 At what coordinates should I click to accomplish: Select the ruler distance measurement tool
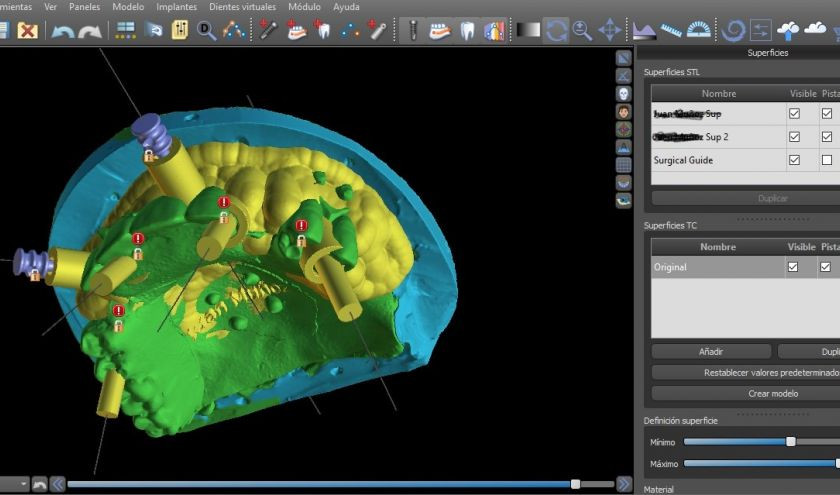(x=672, y=30)
